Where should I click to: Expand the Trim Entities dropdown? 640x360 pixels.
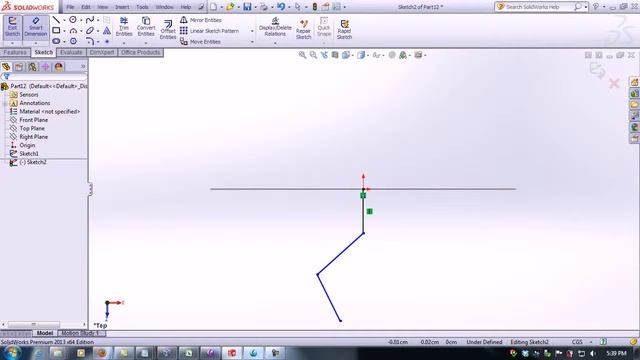[124, 43]
